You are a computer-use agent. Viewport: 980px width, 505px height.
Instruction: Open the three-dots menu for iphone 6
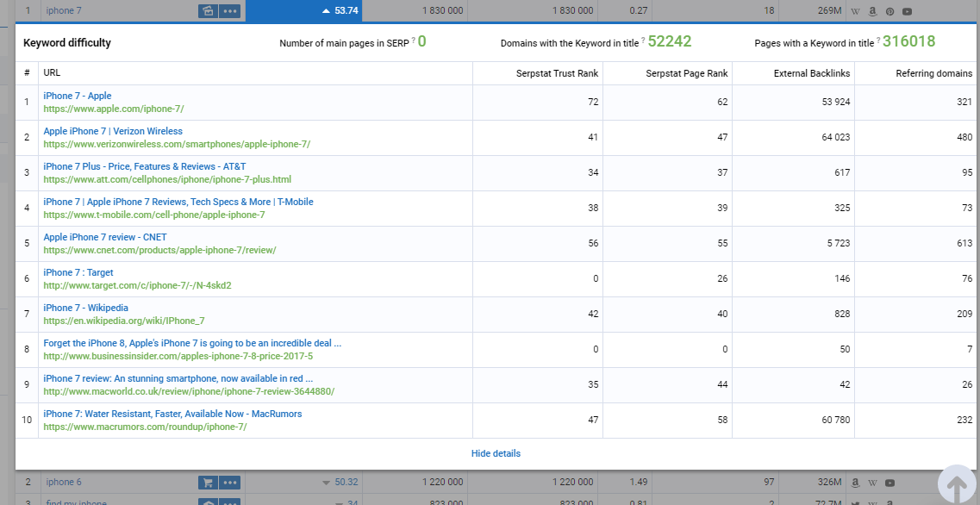[x=230, y=483]
